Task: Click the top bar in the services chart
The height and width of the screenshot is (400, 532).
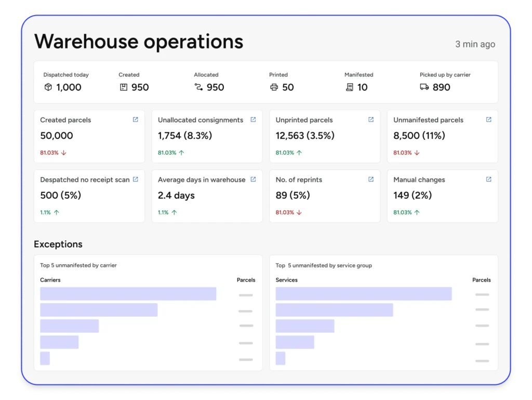Action: click(x=364, y=294)
